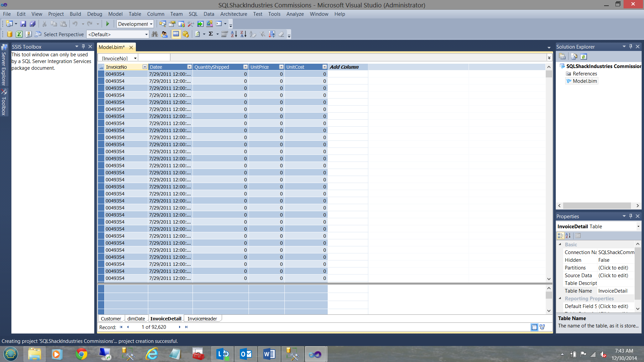
Task: Click the Sort Z to A icon
Action: click(x=243, y=34)
